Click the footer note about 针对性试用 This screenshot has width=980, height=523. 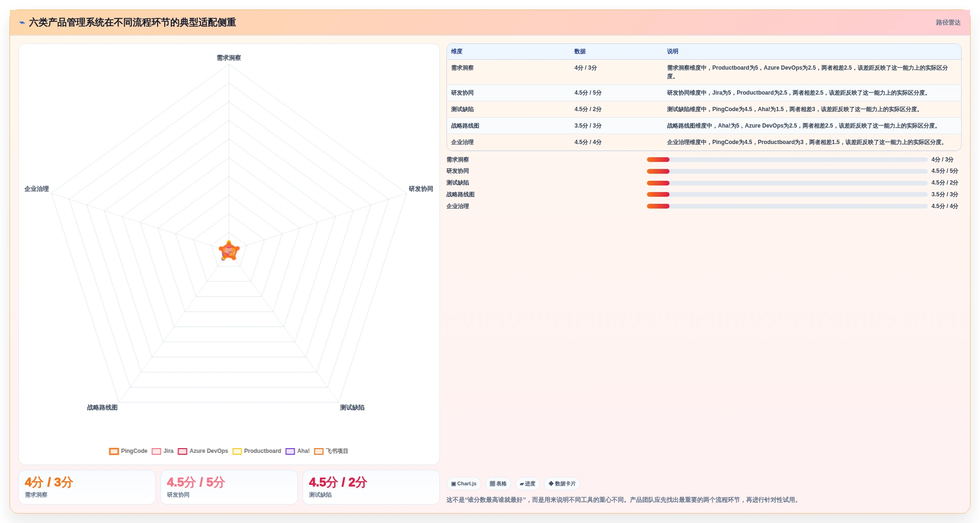623,500
